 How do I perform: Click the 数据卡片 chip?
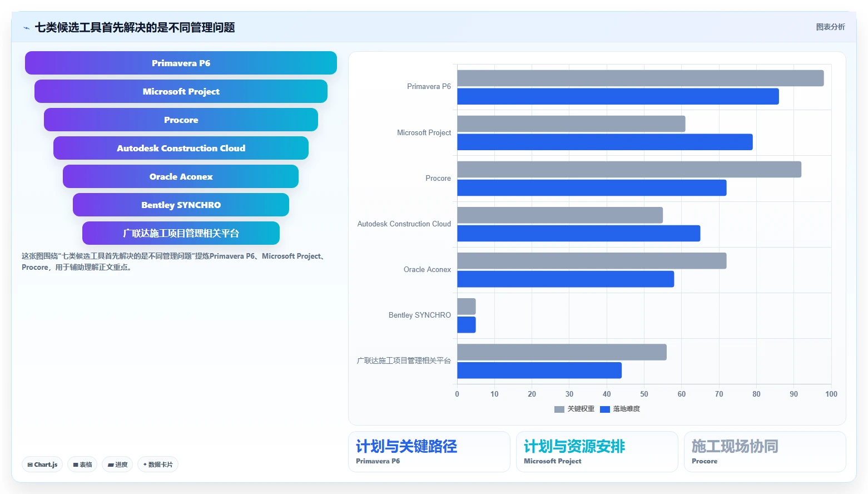(158, 465)
